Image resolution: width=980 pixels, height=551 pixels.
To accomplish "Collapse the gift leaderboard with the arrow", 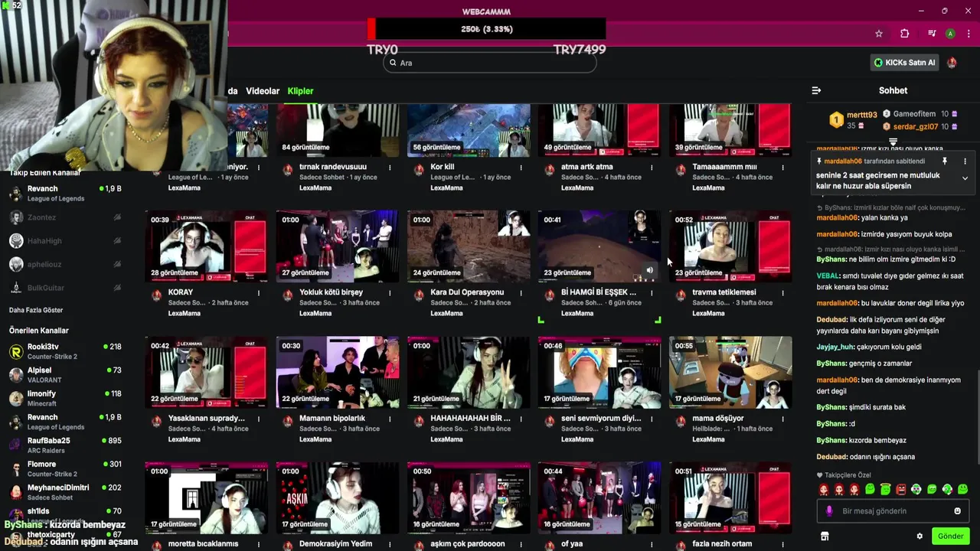I will [893, 142].
